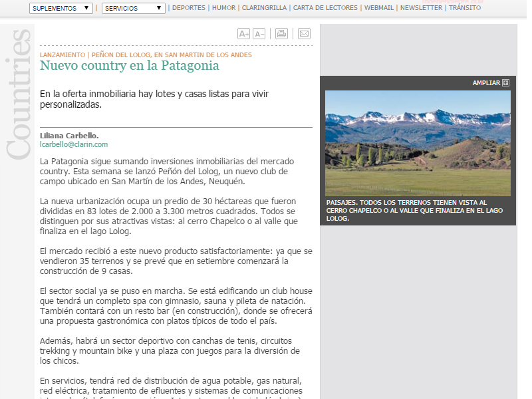Open the Humor section
Screen dimensions: 532x399
point(223,8)
